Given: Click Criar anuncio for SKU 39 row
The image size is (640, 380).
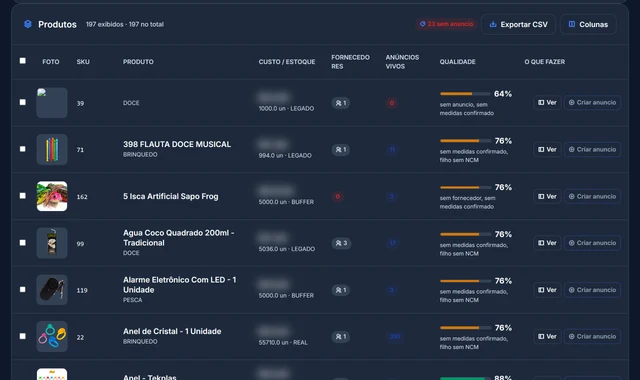Looking at the screenshot, I should [592, 102].
